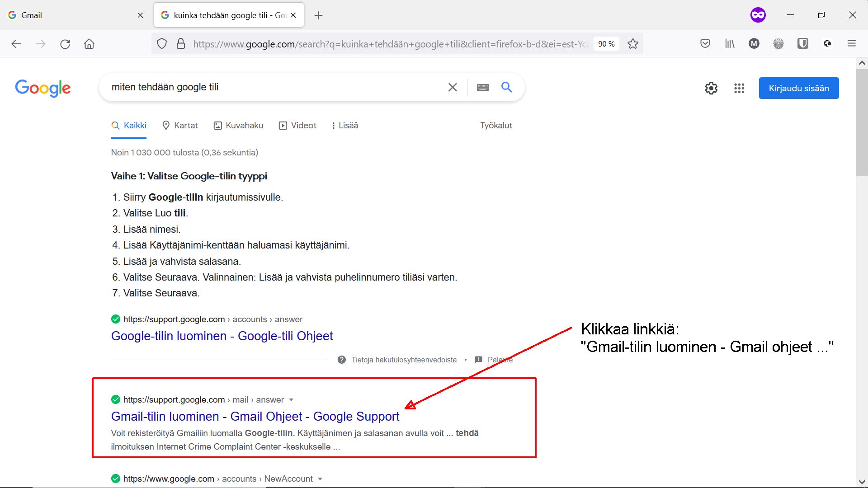Click the heading "Vaihe 1: Valitse Google-tilin tyyppi"
Viewport: 868px width, 488px height.
coord(189,176)
